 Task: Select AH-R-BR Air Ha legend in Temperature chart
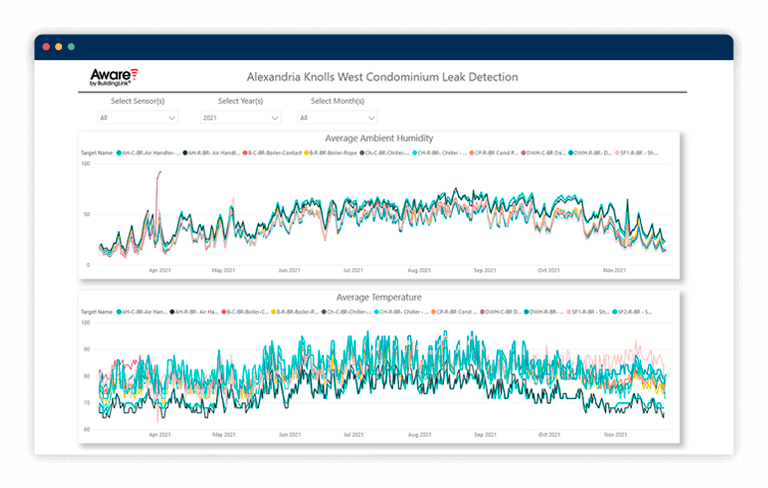point(194,312)
